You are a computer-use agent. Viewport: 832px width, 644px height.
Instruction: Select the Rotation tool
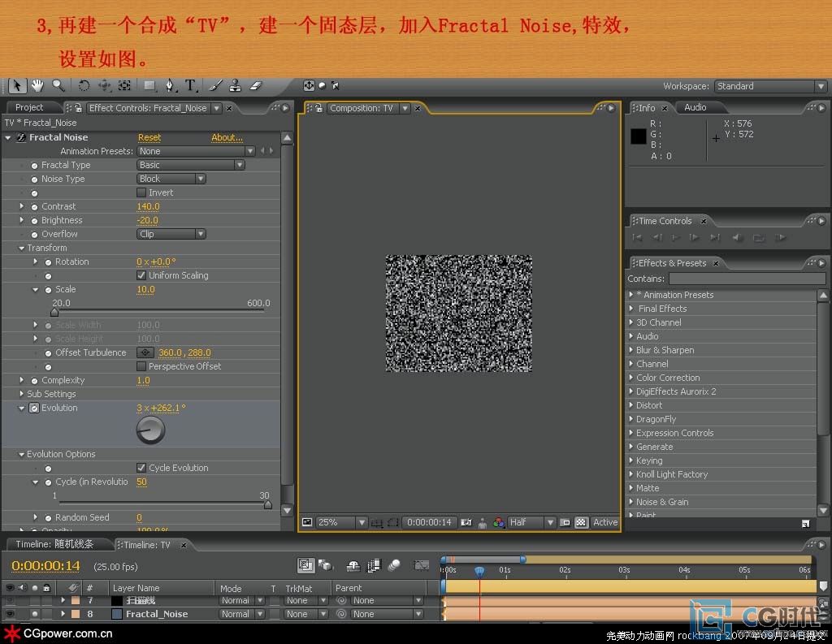(84, 85)
